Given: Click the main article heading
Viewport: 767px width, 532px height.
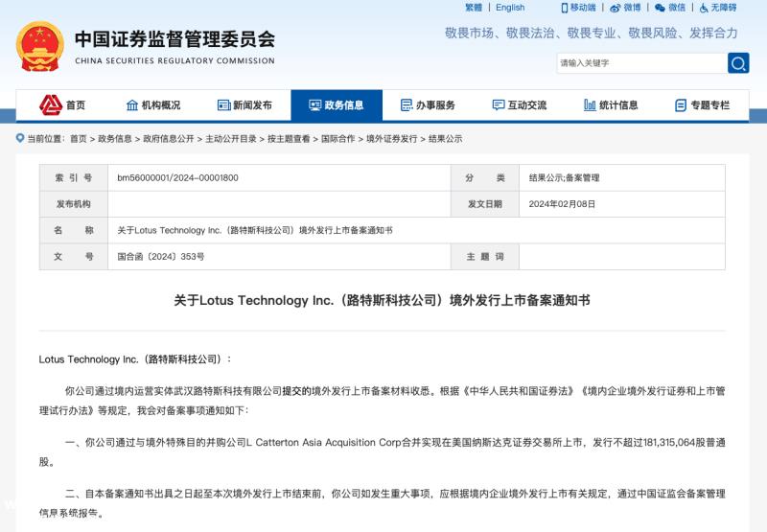Looking at the screenshot, I should tap(382, 300).
